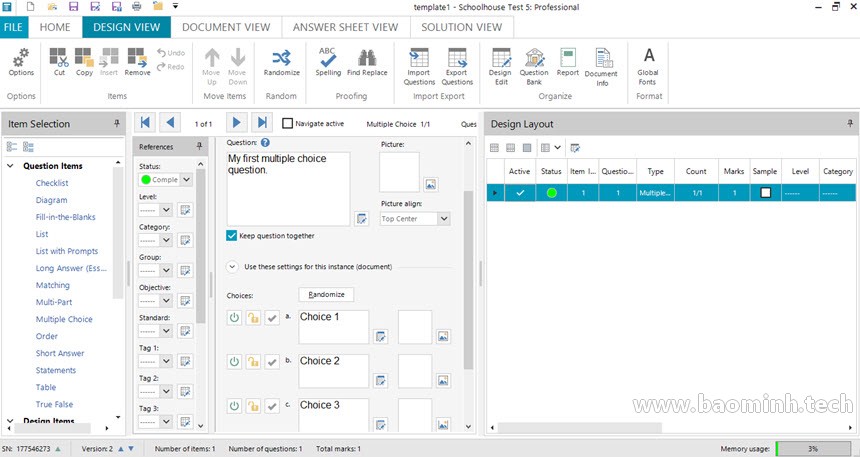The height and width of the screenshot is (457, 860).
Task: Click the choices Randomize button
Action: (x=326, y=295)
